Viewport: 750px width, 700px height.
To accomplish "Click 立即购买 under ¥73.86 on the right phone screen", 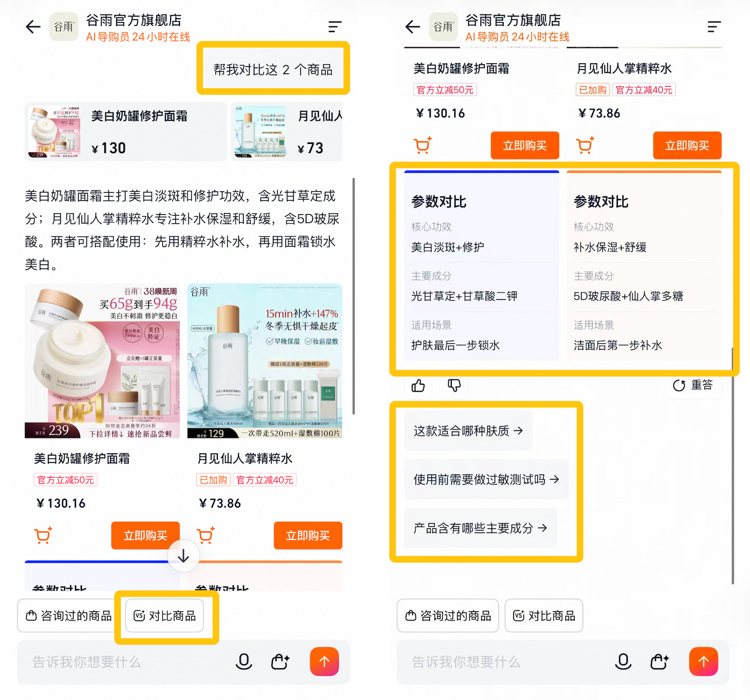I will click(687, 146).
